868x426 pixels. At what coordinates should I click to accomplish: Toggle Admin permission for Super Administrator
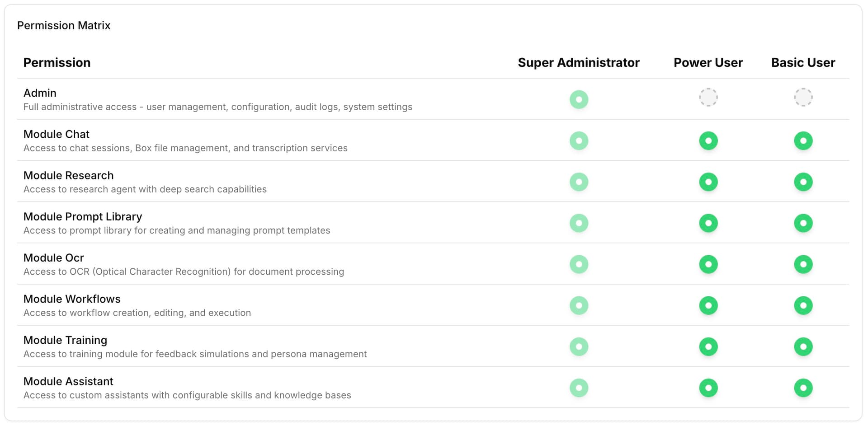click(x=579, y=99)
